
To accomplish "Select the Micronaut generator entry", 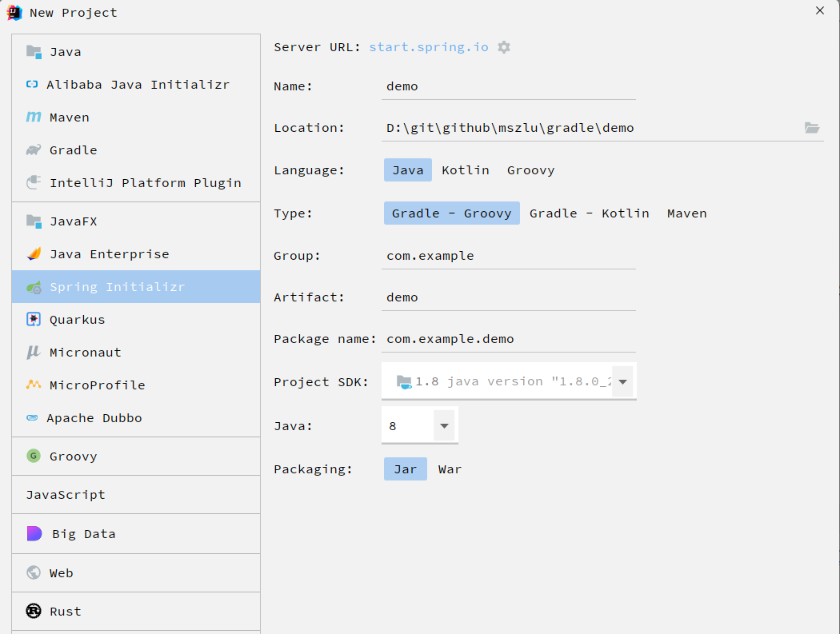I will [136, 353].
